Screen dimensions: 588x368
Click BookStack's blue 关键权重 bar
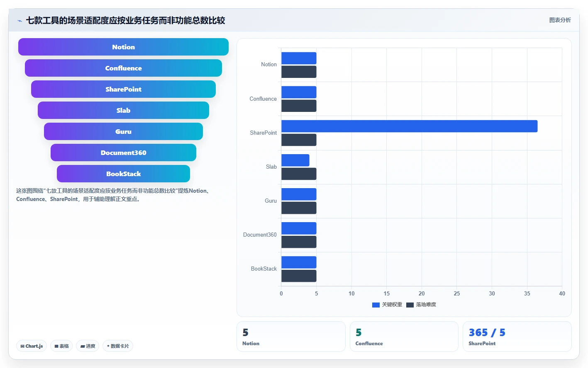tap(299, 262)
